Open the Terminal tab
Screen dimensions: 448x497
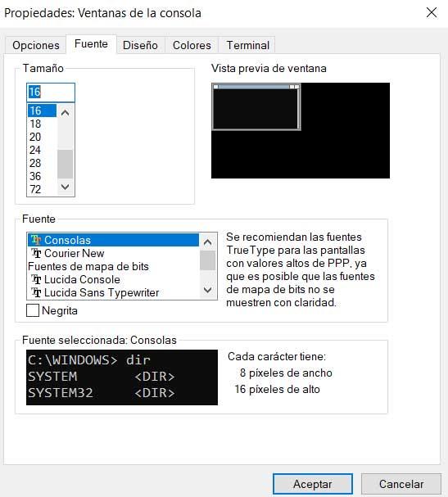tap(247, 45)
